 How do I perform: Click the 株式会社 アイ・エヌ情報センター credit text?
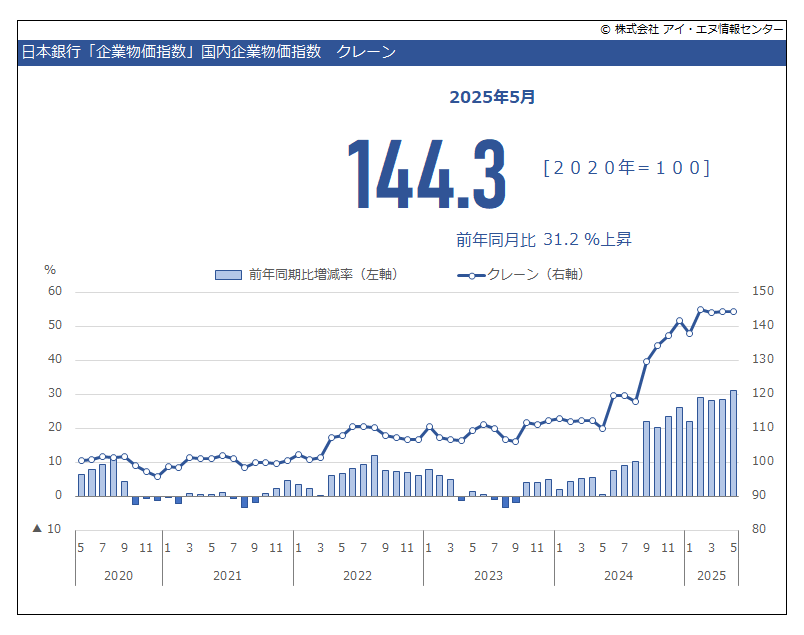pyautogui.click(x=699, y=30)
